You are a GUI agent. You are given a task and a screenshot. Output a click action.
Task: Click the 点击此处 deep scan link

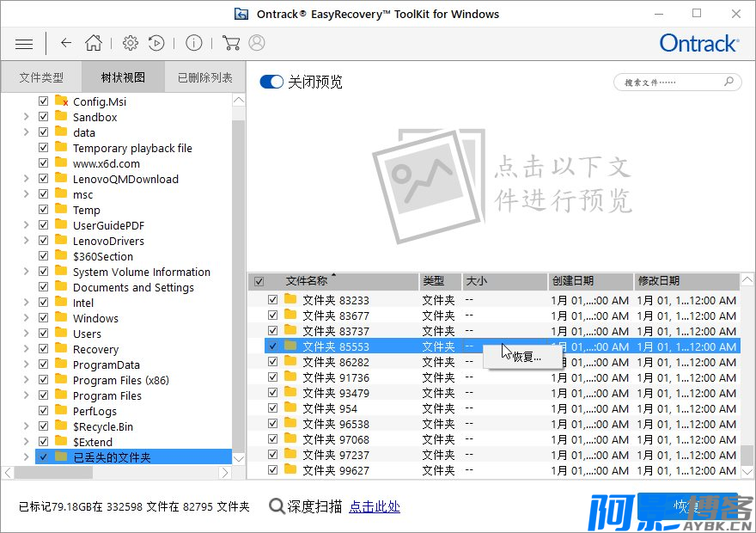375,506
